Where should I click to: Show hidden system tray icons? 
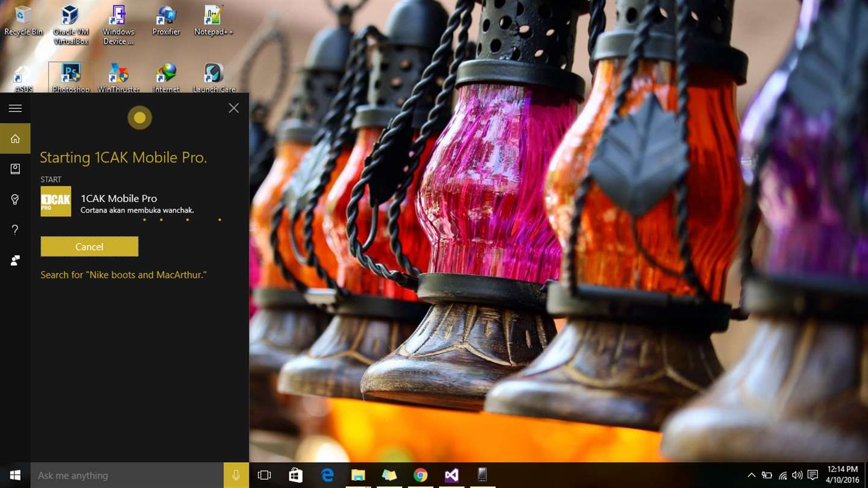pyautogui.click(x=751, y=475)
